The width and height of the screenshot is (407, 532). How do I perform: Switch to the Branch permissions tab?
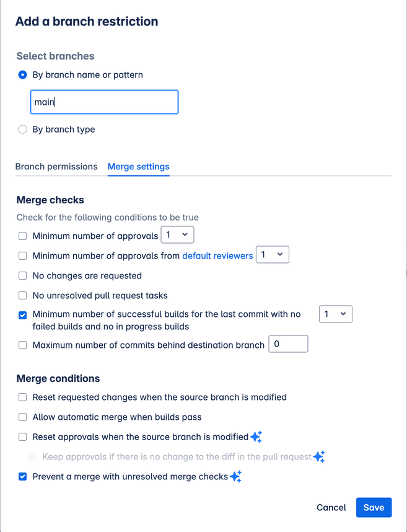pos(56,166)
